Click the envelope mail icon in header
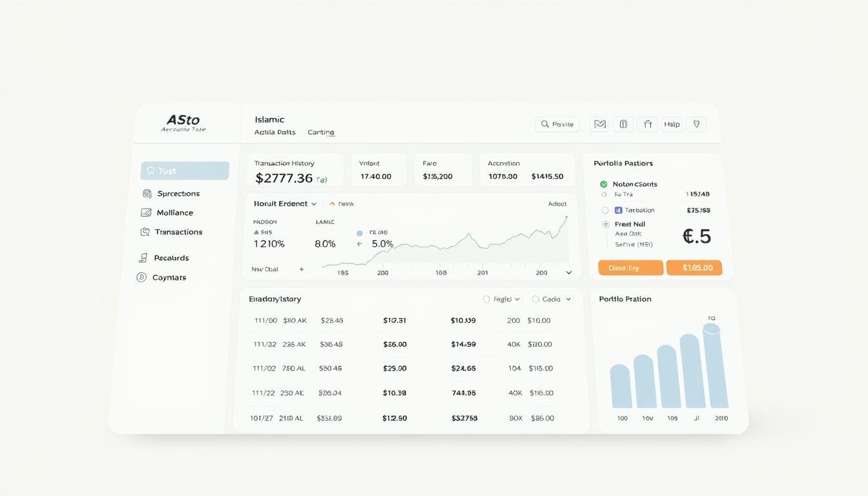Screen dimensions: 868x496 click(x=599, y=124)
